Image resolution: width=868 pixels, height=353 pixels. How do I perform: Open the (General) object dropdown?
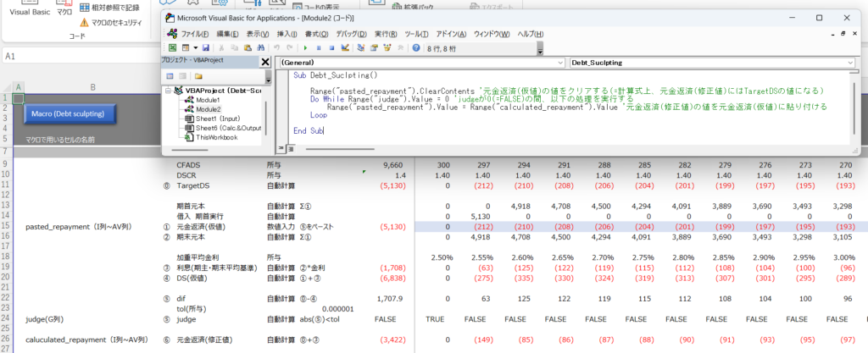point(422,63)
